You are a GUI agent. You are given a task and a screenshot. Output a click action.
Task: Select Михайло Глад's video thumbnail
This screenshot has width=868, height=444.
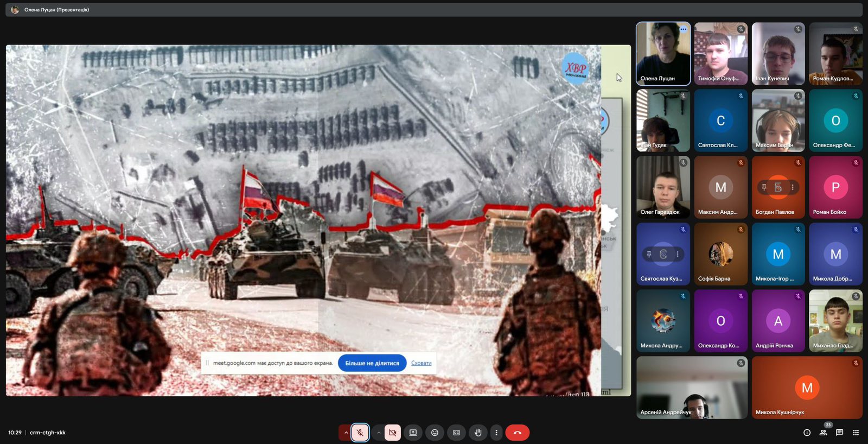pyautogui.click(x=835, y=320)
